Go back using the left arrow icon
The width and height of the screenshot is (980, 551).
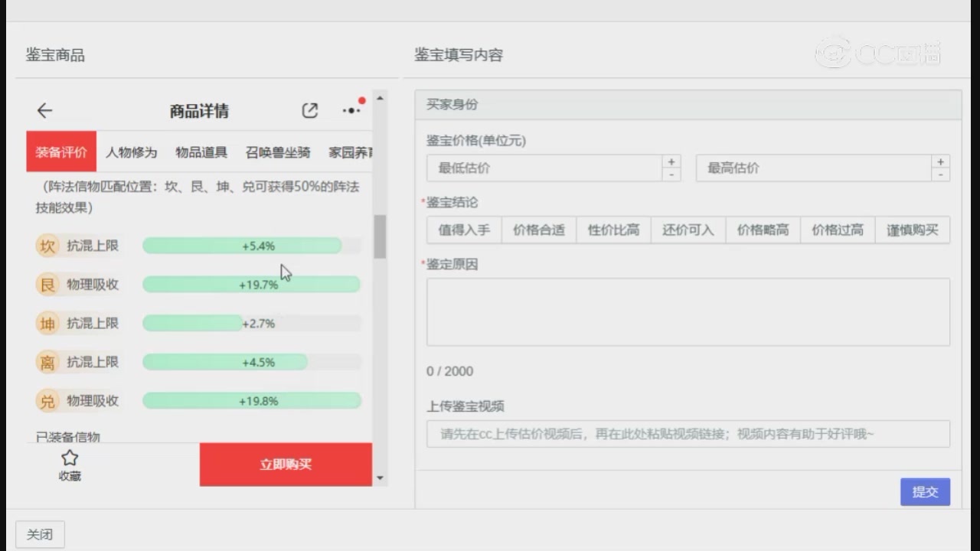pyautogui.click(x=44, y=111)
